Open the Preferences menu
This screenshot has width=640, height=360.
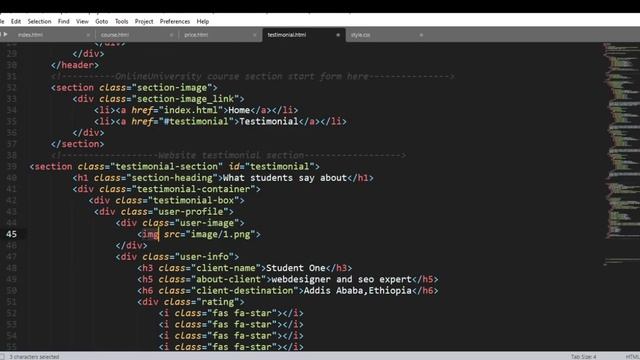175,21
